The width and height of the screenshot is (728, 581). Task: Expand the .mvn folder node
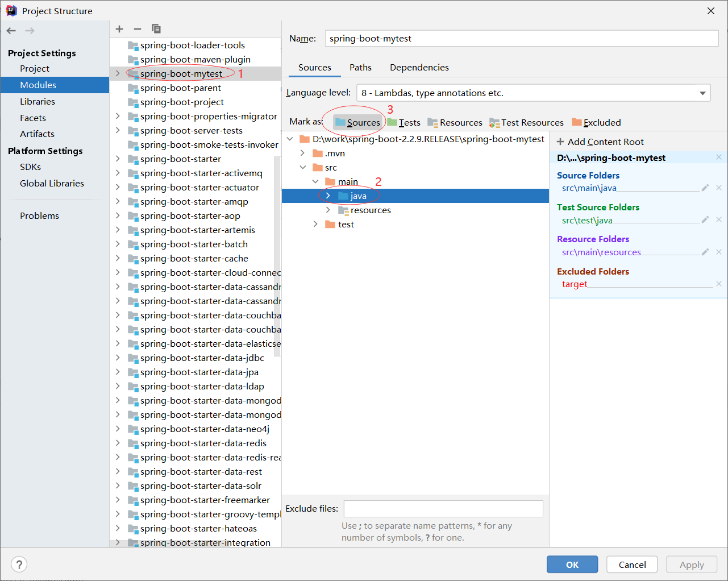pyautogui.click(x=302, y=153)
